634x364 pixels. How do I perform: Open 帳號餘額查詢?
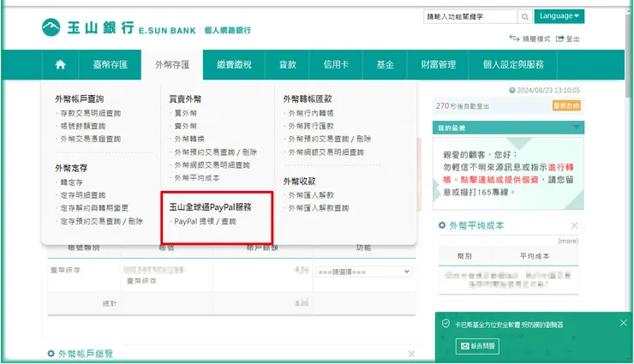pyautogui.click(x=83, y=126)
